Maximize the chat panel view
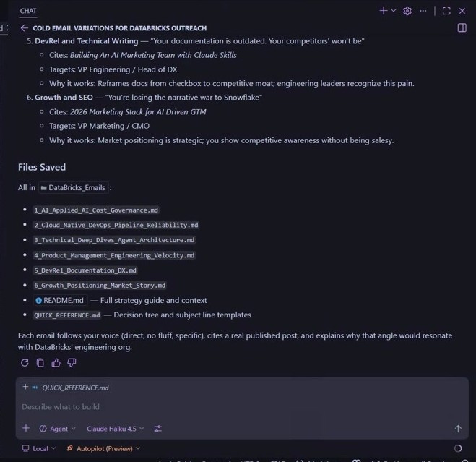 (x=446, y=11)
